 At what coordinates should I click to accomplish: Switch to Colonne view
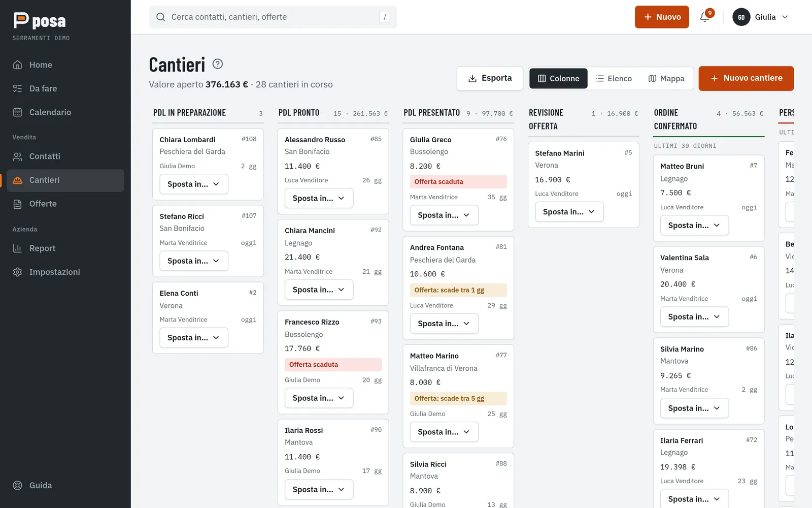coord(558,79)
